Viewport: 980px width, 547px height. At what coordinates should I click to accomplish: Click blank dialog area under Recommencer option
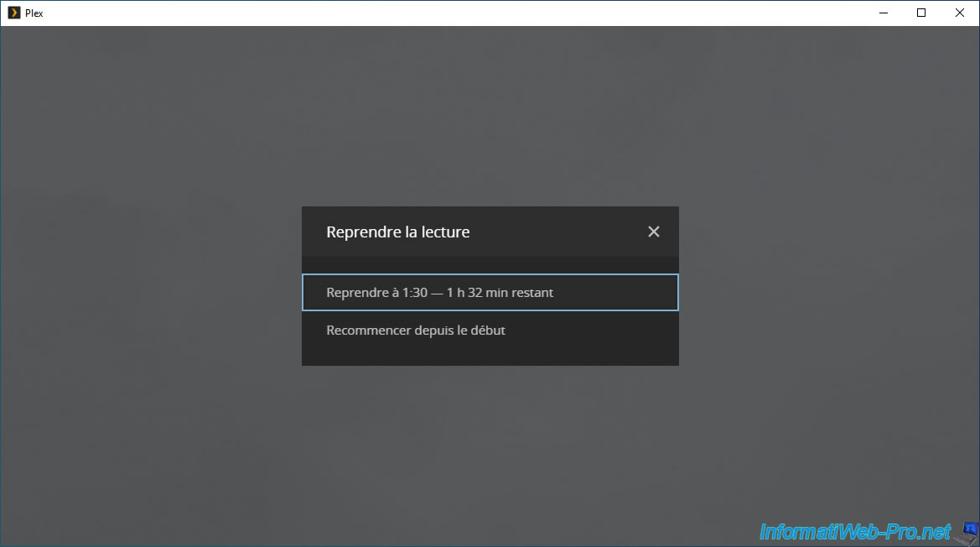490,356
